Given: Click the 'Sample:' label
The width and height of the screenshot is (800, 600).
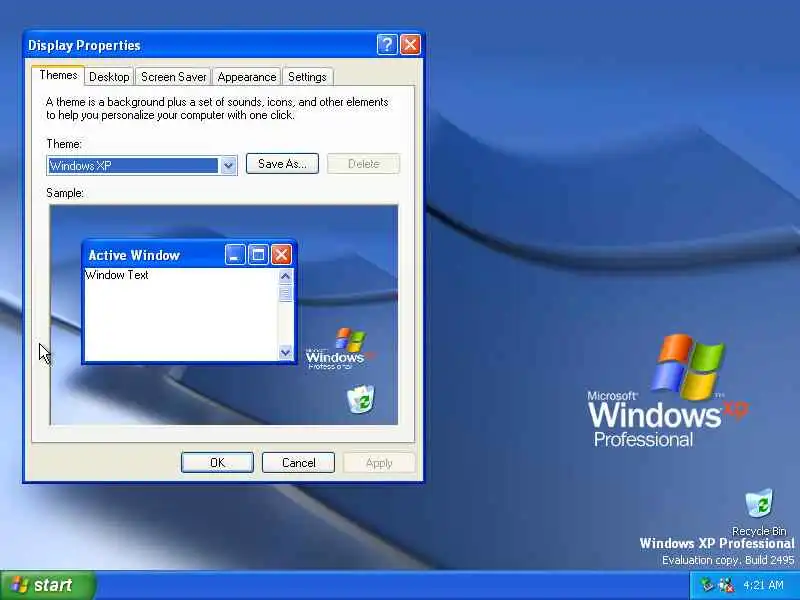Looking at the screenshot, I should (x=65, y=193).
